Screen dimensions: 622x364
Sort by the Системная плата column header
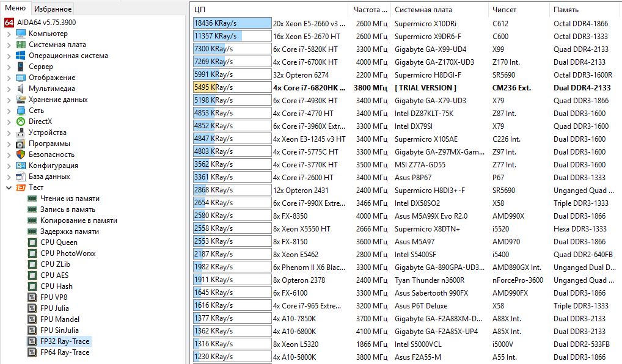[439, 10]
